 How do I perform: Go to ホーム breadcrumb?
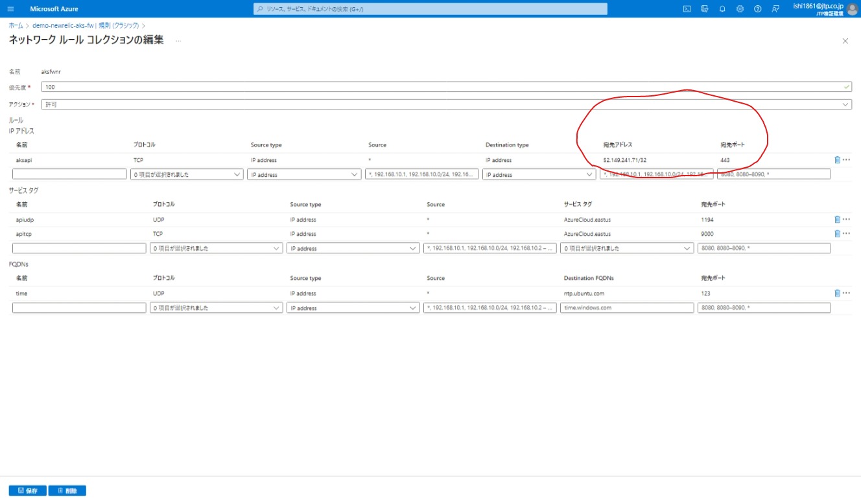(16, 25)
